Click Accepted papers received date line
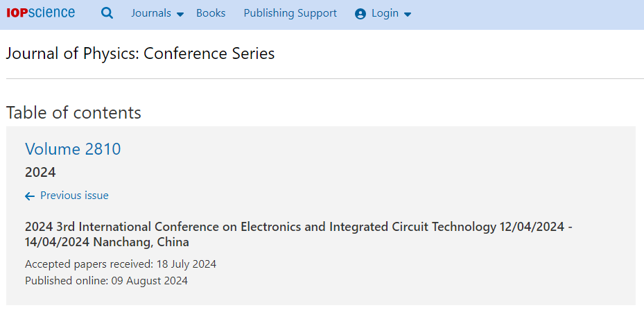 (x=121, y=264)
